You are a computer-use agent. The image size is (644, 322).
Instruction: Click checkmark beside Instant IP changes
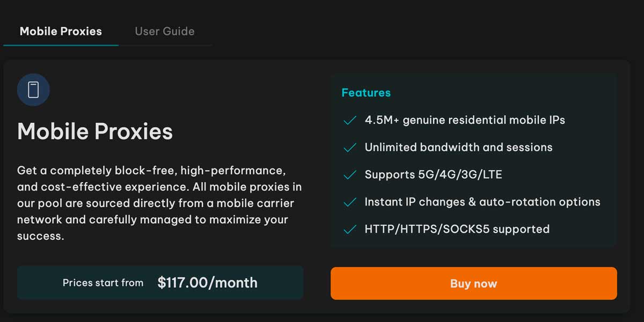(350, 202)
